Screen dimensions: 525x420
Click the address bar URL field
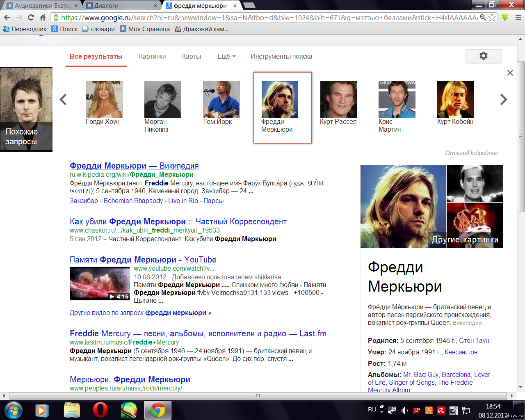click(x=267, y=18)
